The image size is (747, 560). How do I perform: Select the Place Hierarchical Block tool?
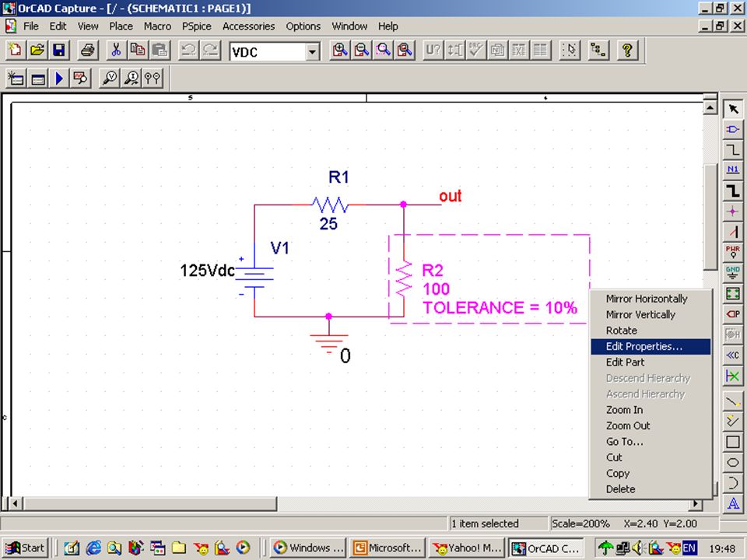tap(733, 293)
